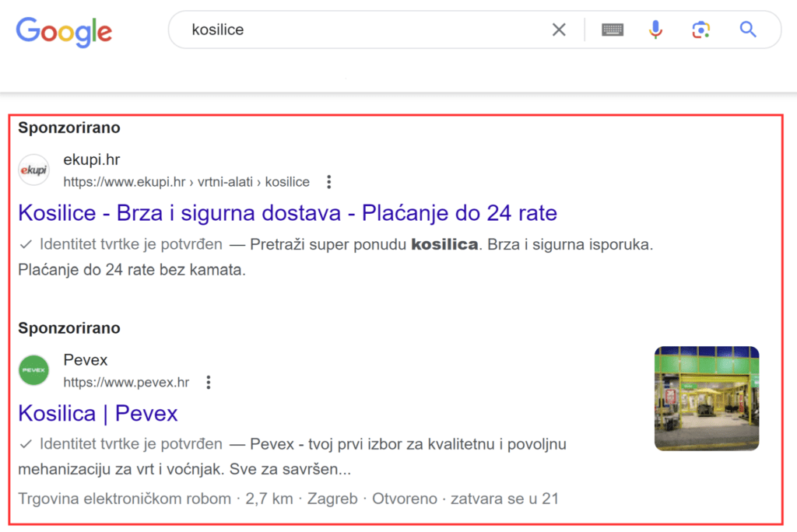Click the Google logo
797x532 pixels.
64,30
